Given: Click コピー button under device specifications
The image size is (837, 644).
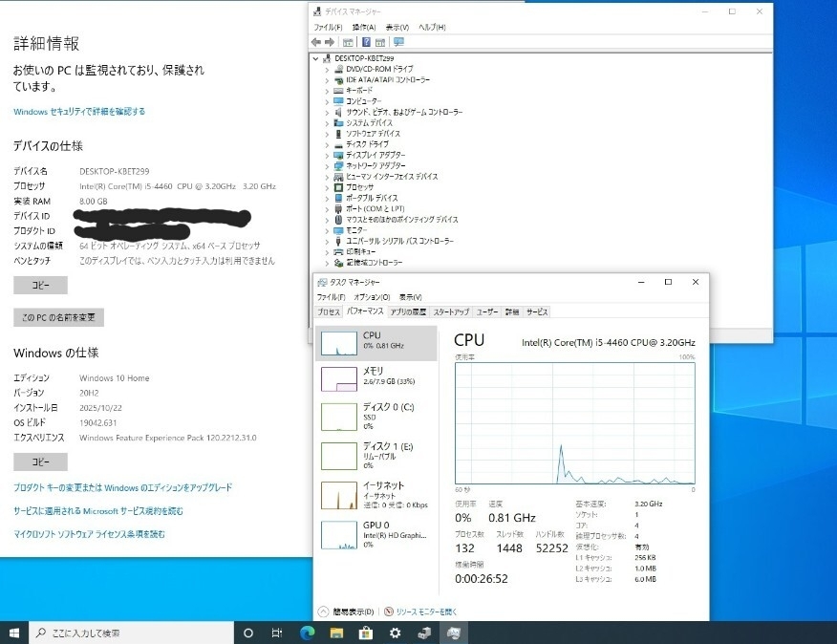Looking at the screenshot, I should click(x=40, y=285).
